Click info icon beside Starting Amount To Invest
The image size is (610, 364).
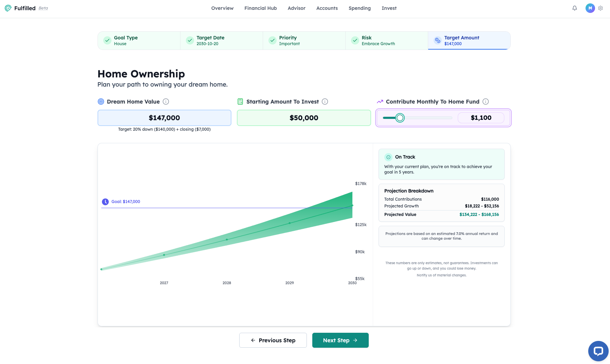[x=325, y=102]
